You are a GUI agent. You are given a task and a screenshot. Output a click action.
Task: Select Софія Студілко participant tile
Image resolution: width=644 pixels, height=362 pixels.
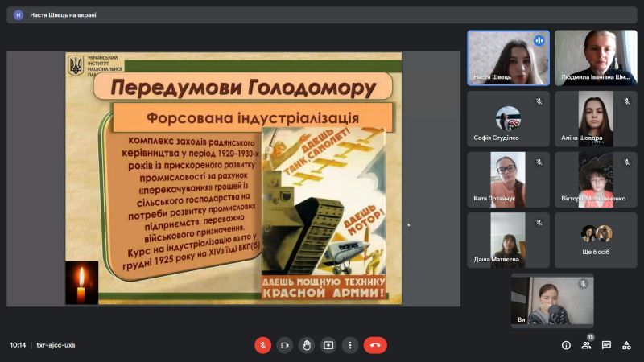click(x=508, y=118)
